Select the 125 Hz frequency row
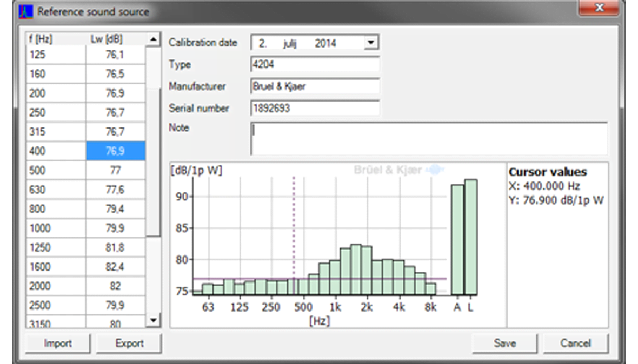This screenshot has height=364, width=638. coord(56,55)
